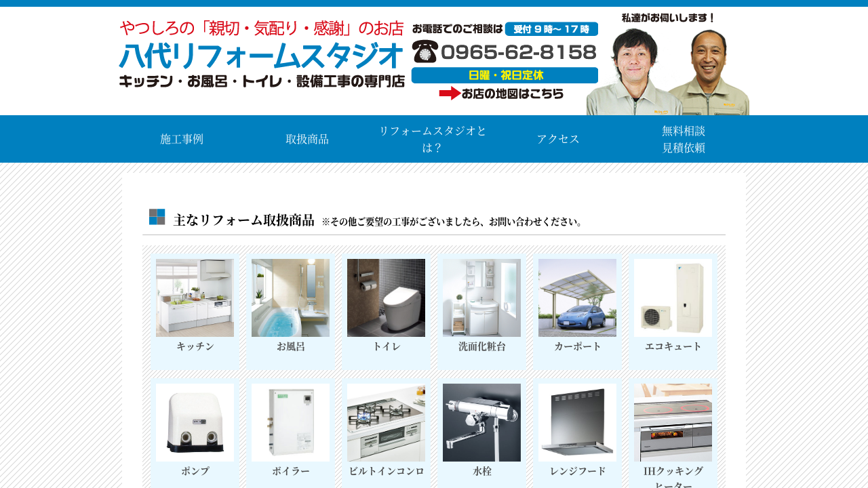Open 無料相談 見積依頼 request page

684,139
